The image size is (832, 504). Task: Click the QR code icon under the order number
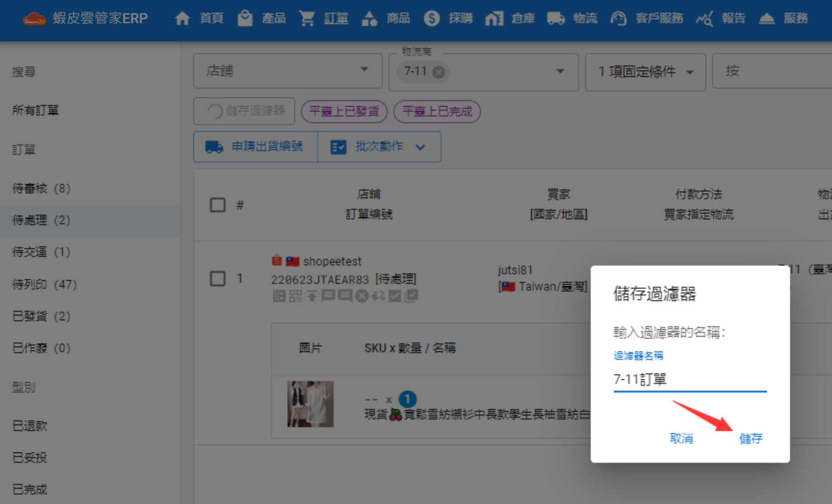(296, 296)
